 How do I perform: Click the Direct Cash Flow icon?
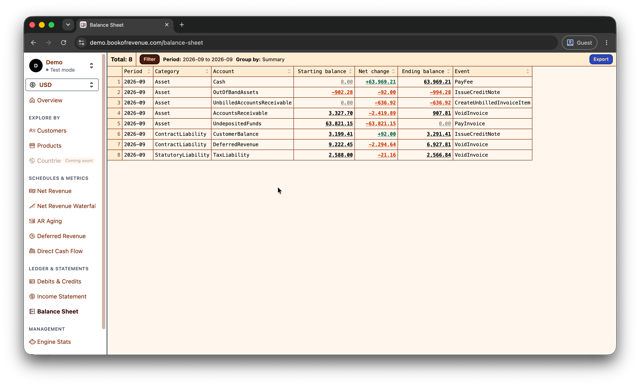pos(32,251)
